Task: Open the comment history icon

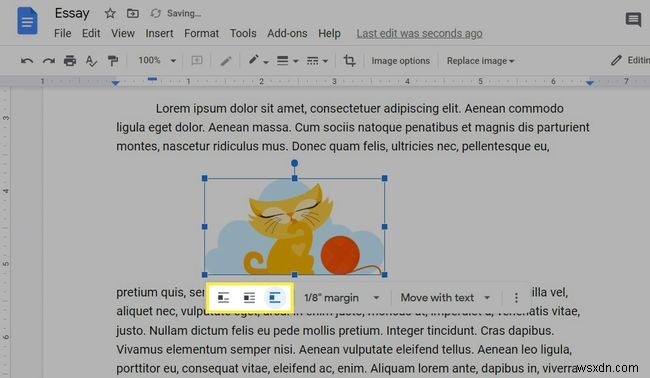Action: (x=633, y=19)
